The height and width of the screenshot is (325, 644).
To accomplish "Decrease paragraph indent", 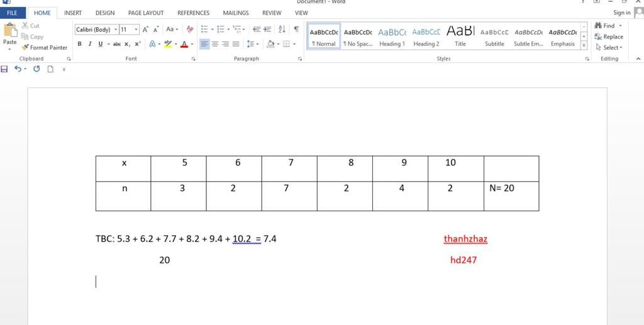I will coord(257,30).
